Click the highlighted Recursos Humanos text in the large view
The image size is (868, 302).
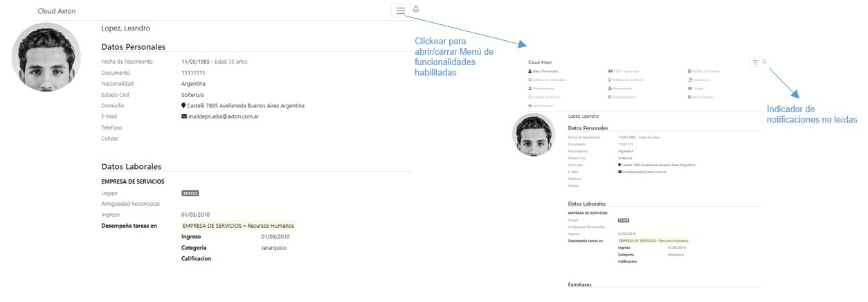click(237, 226)
